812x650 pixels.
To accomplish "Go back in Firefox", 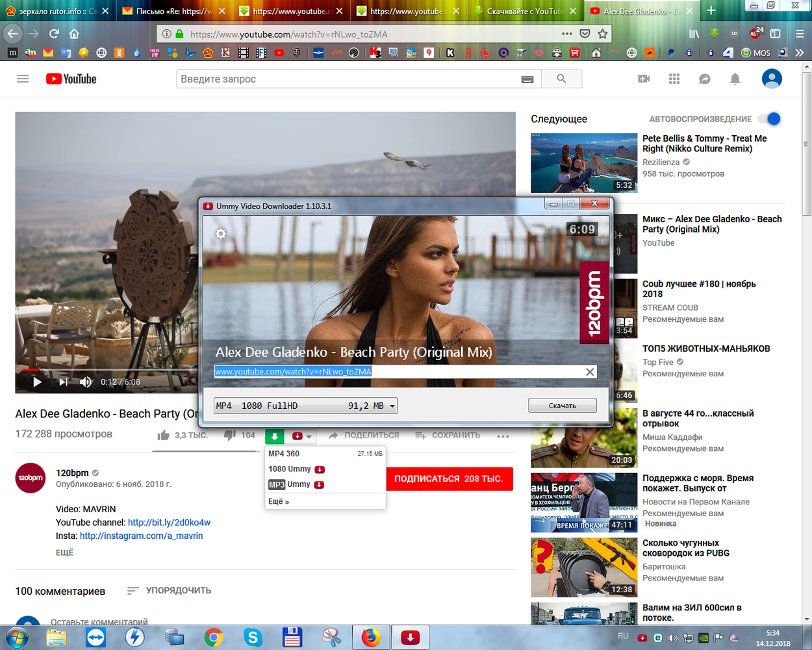I will coord(12,33).
